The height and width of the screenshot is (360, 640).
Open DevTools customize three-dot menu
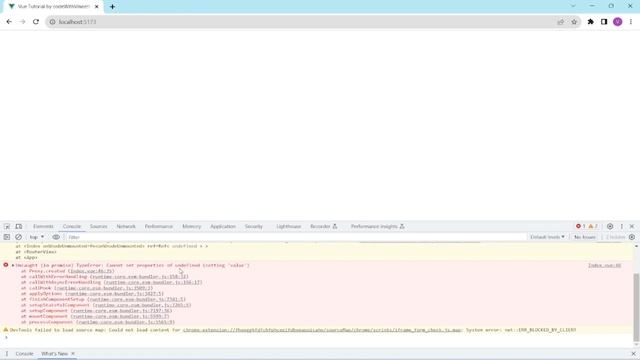(x=622, y=227)
